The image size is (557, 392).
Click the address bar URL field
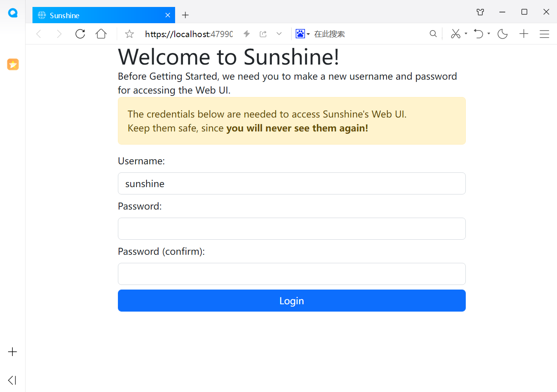click(x=189, y=34)
